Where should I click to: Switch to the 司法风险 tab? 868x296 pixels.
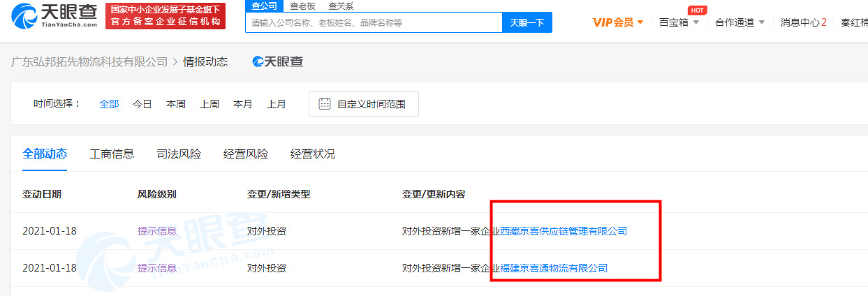pyautogui.click(x=179, y=154)
